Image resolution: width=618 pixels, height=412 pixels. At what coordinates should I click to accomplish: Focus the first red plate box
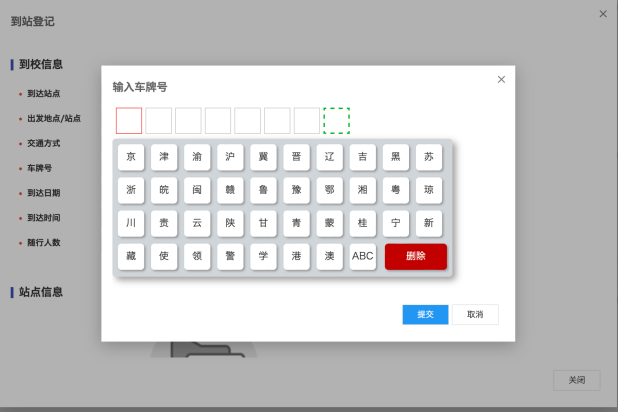129,121
